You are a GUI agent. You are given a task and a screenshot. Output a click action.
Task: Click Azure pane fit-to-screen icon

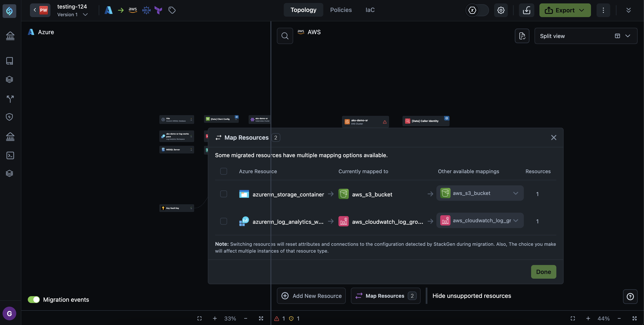coord(199,319)
